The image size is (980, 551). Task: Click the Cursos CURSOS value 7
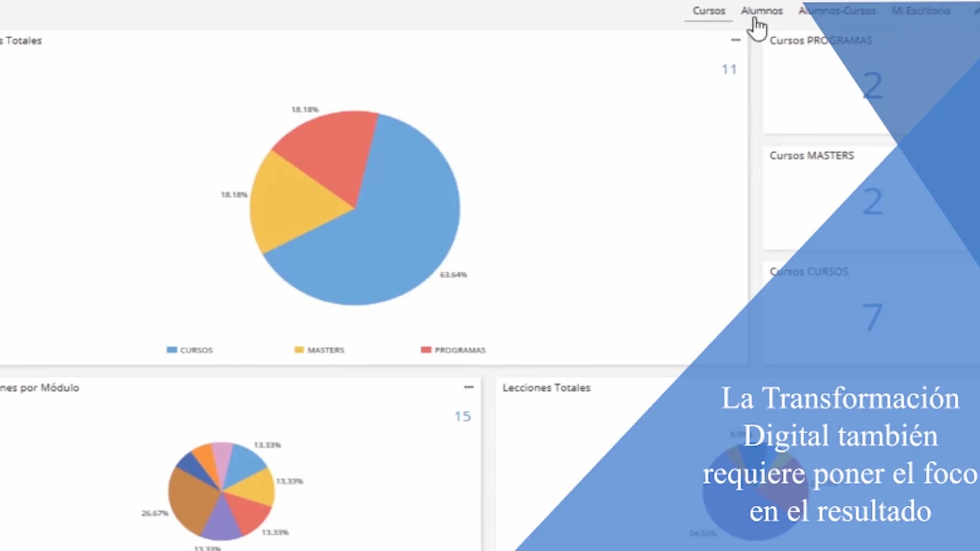872,317
